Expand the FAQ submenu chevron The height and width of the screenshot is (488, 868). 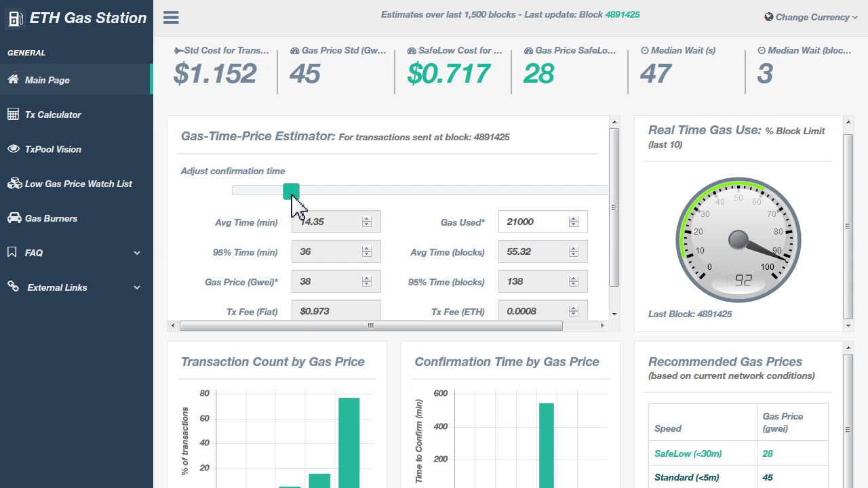(x=137, y=253)
